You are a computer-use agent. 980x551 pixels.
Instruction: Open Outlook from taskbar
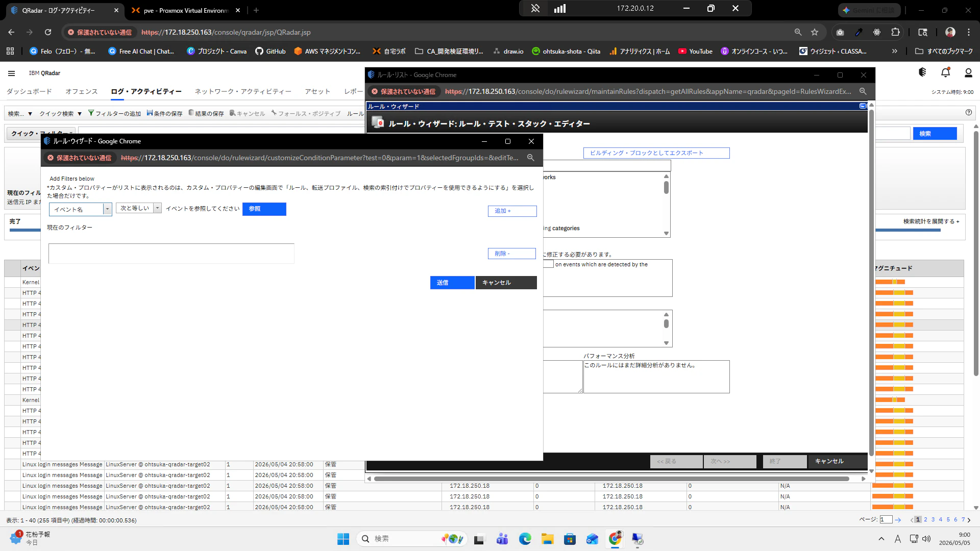tap(592, 539)
